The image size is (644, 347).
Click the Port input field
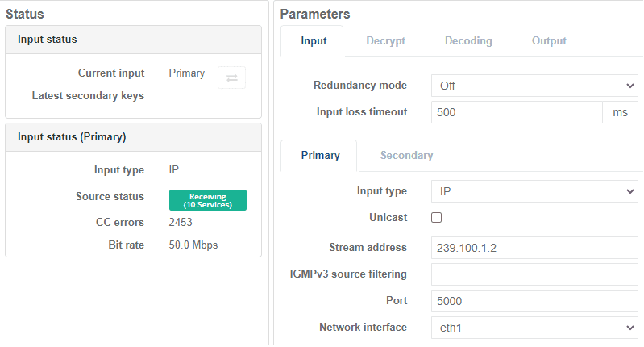coord(534,301)
